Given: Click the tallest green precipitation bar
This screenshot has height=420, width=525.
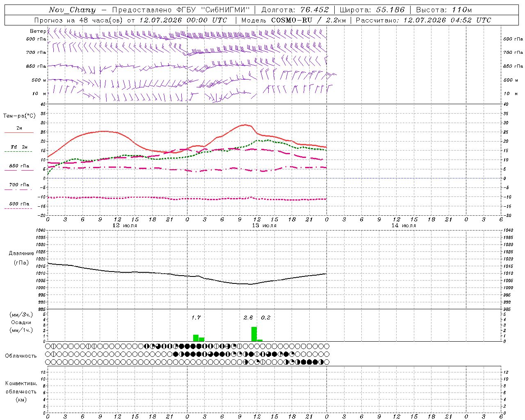Looking at the screenshot, I should pos(254,334).
